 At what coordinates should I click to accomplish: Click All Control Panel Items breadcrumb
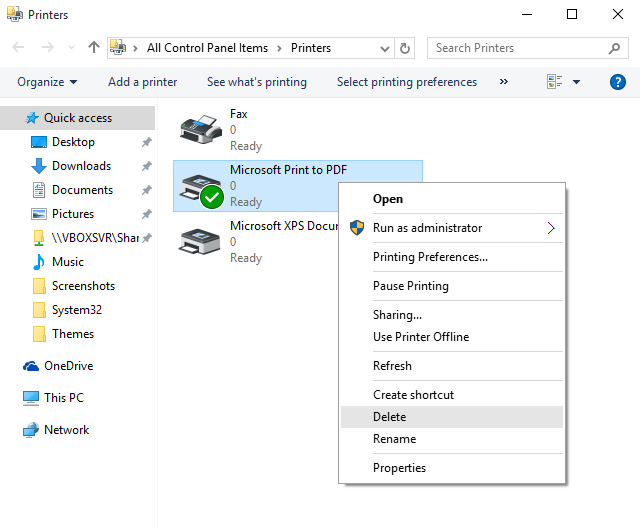pos(207,48)
